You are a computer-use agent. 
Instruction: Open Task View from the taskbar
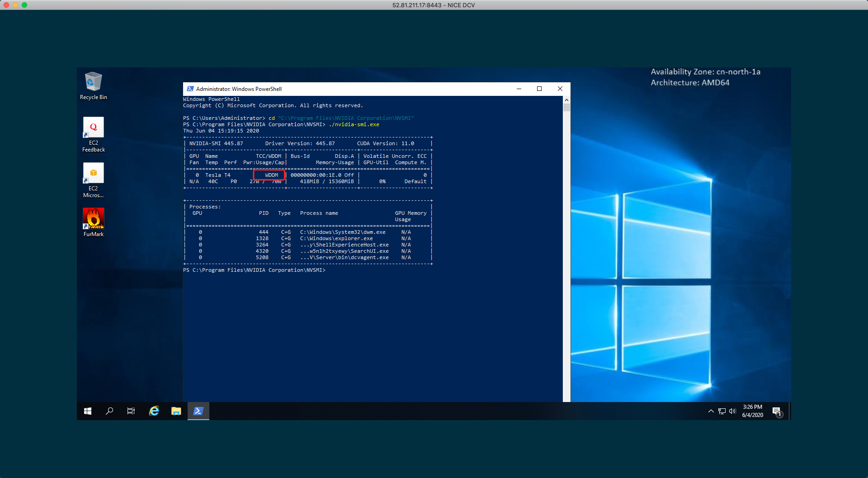(x=131, y=411)
